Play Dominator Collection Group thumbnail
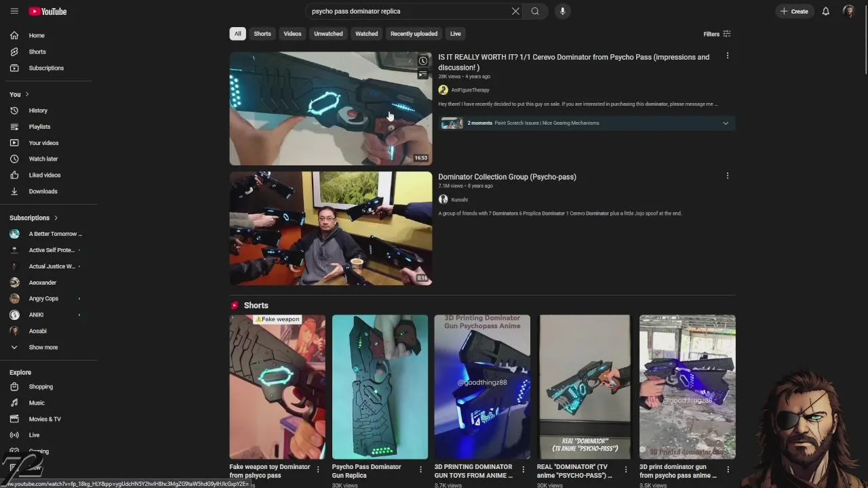The height and width of the screenshot is (488, 868). 330,228
